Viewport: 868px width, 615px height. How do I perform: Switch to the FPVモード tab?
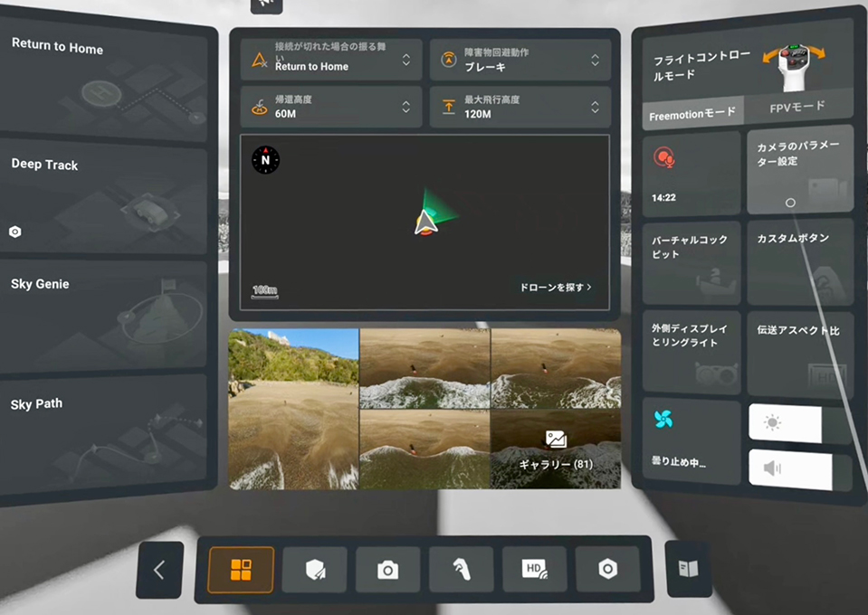796,107
